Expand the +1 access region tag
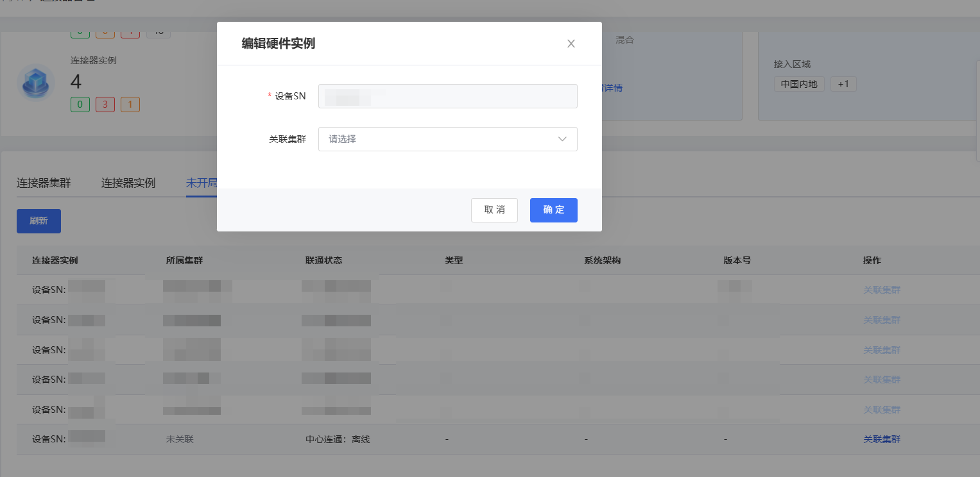The width and height of the screenshot is (980, 477). [843, 84]
